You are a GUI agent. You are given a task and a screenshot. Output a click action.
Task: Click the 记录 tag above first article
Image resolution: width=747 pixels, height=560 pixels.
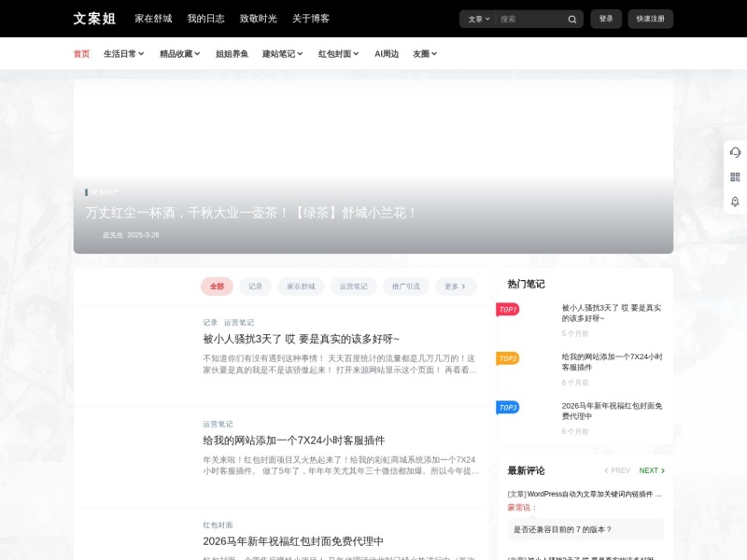(x=210, y=322)
